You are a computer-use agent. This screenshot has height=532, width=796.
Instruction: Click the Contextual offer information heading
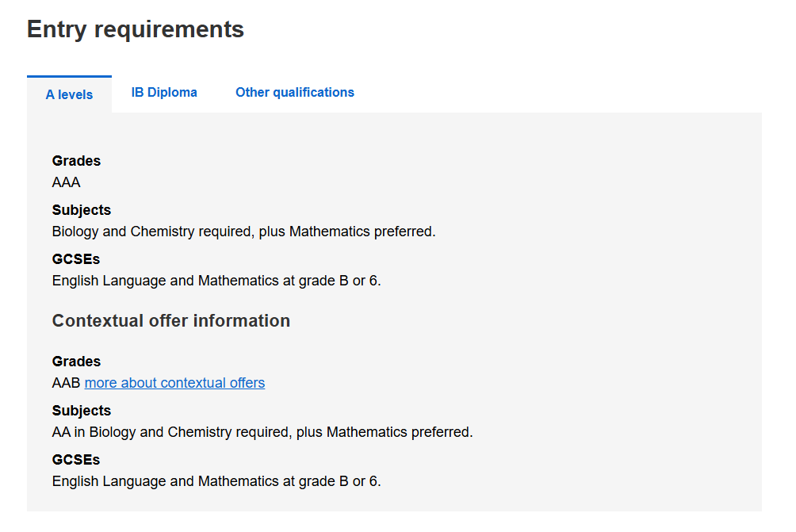pyautogui.click(x=171, y=321)
